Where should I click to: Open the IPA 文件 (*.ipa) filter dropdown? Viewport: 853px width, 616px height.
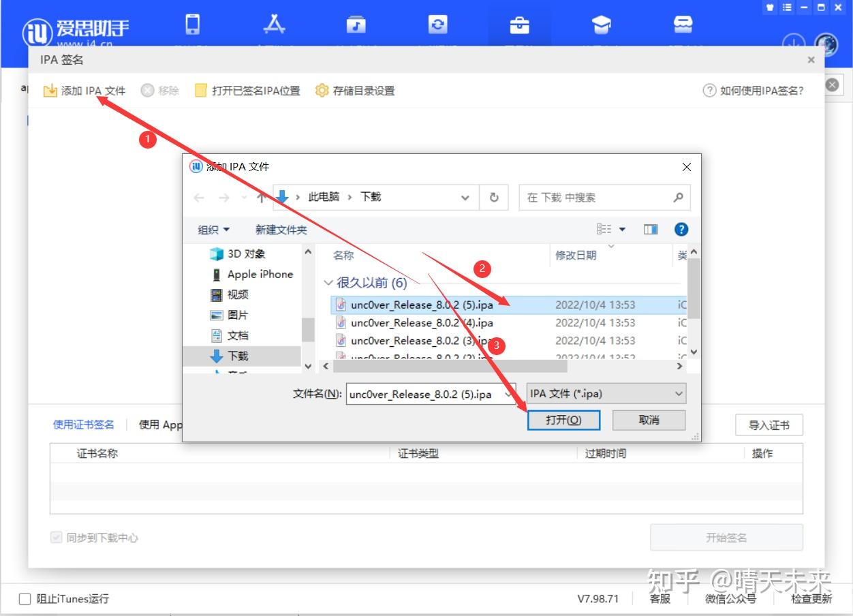point(605,393)
